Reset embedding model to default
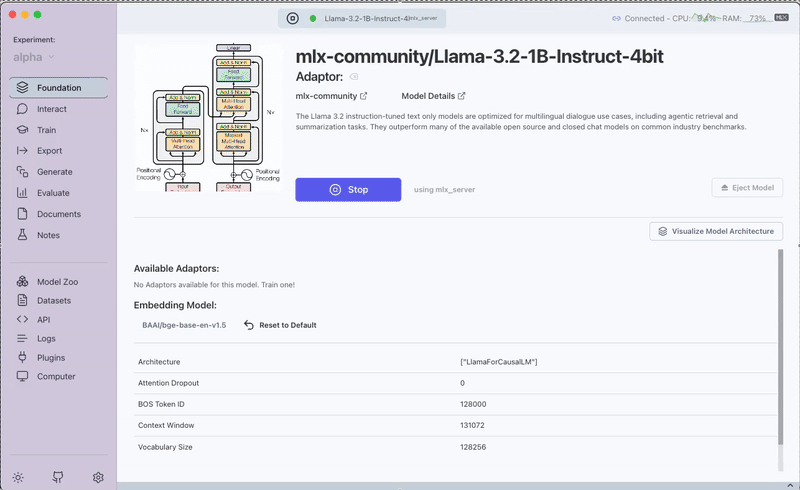 280,325
